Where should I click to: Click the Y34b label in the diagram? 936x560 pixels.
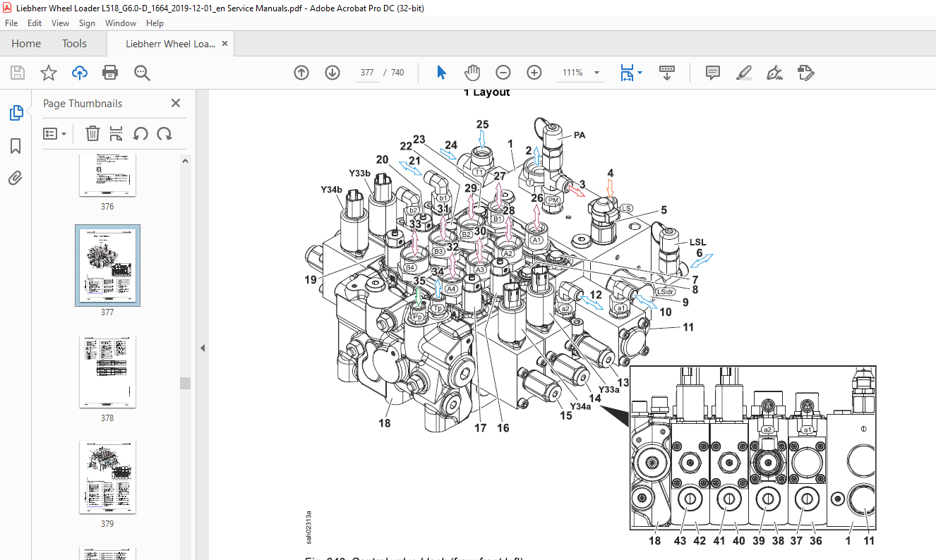[x=330, y=190]
